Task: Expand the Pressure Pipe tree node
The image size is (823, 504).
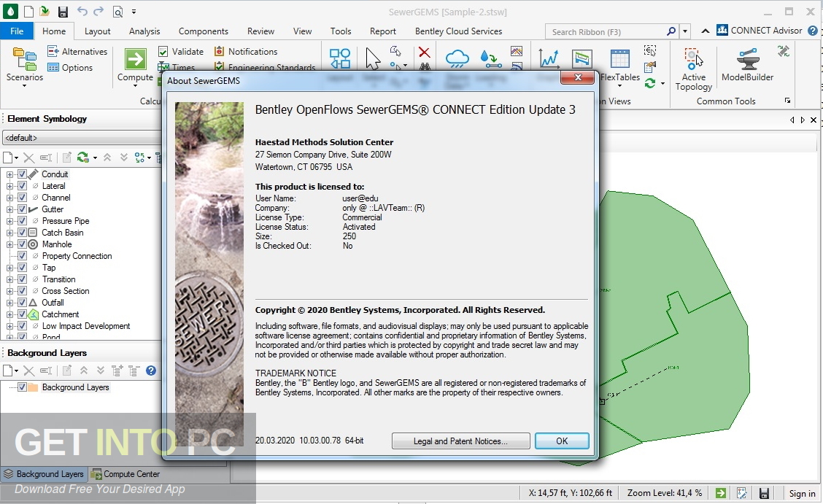Action: tap(9, 221)
